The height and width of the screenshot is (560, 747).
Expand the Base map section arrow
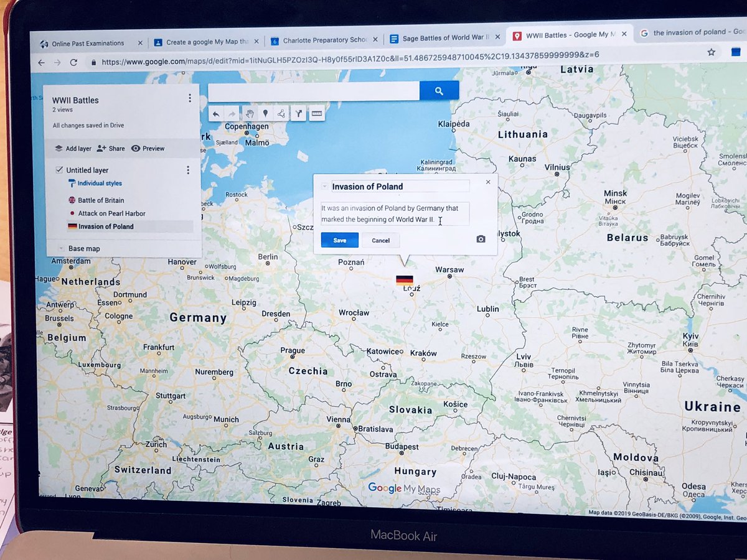pyautogui.click(x=60, y=248)
